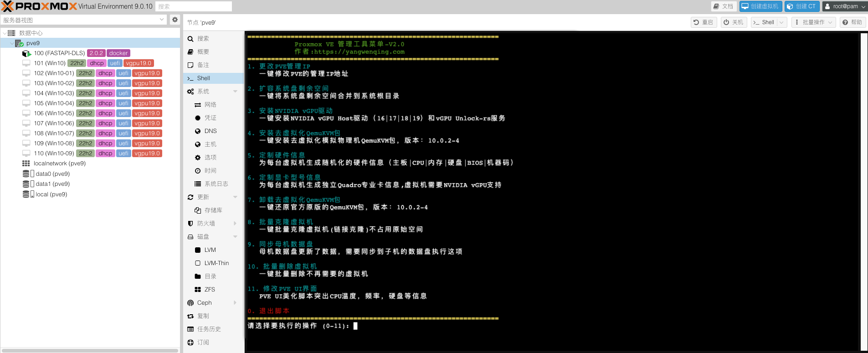Viewport: 868px width, 353px height.
Task: Click the Ceph icon in the node menu
Action: click(190, 303)
